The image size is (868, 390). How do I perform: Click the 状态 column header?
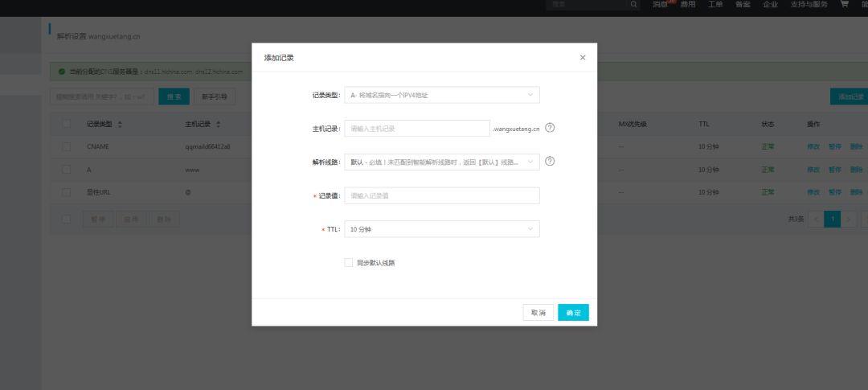(768, 124)
